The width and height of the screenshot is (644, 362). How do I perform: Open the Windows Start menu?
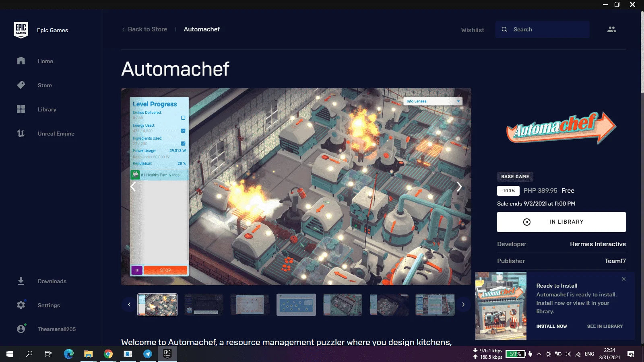click(x=10, y=354)
